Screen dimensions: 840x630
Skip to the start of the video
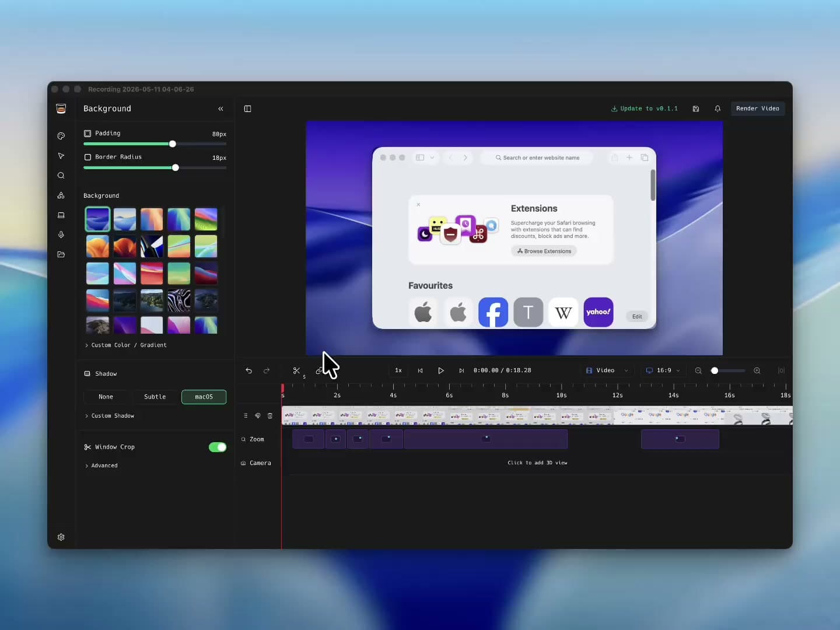pos(420,370)
